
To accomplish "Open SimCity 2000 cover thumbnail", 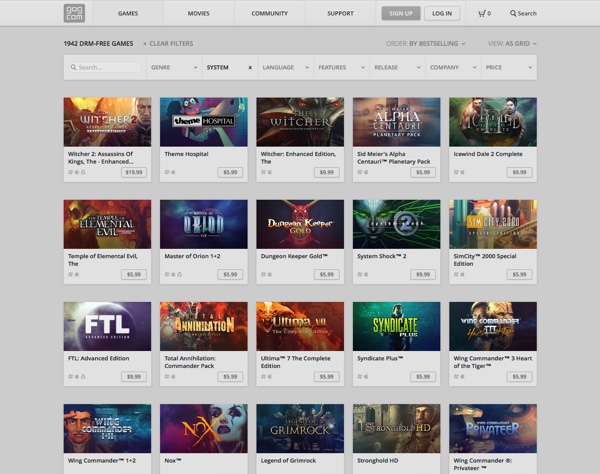I will pyautogui.click(x=493, y=224).
